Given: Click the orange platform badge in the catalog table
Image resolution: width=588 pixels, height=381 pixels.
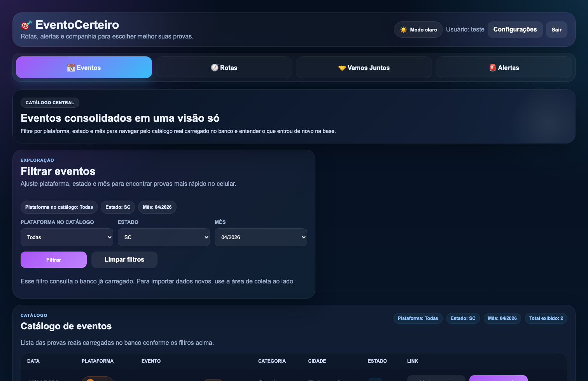Looking at the screenshot, I should point(97,379).
